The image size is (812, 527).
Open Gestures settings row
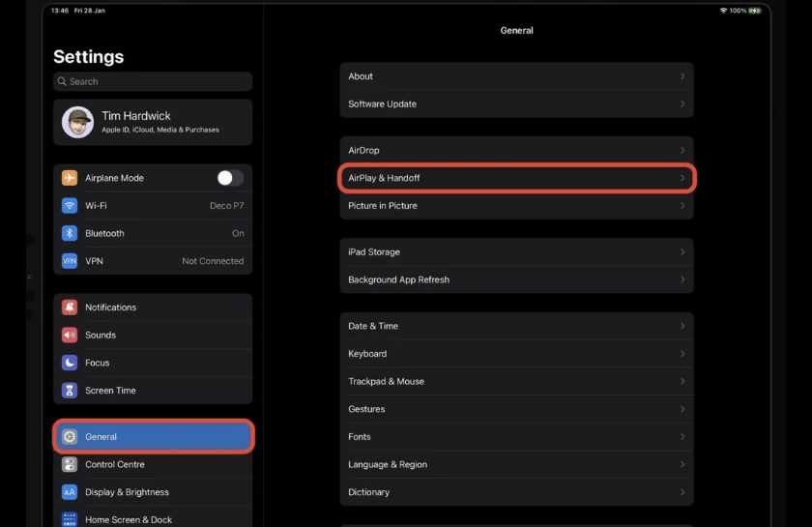516,409
